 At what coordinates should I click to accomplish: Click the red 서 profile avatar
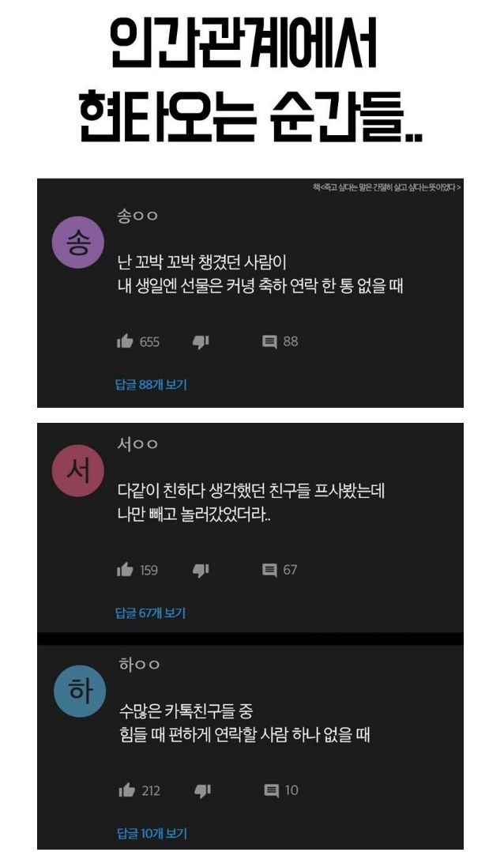click(x=77, y=470)
